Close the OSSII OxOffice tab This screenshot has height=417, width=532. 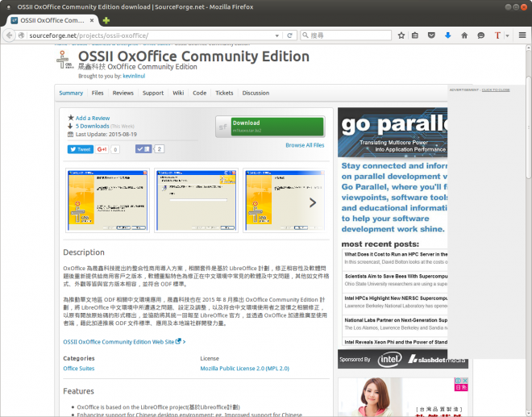[x=92, y=20]
